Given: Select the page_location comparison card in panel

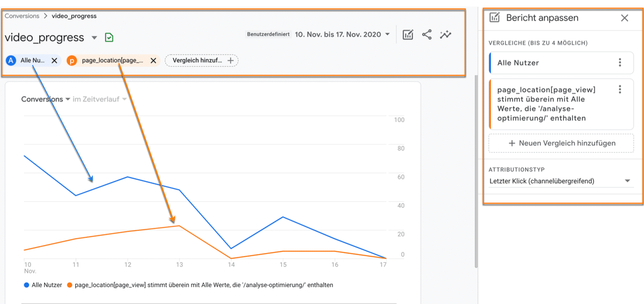Looking at the screenshot, I should point(561,104).
